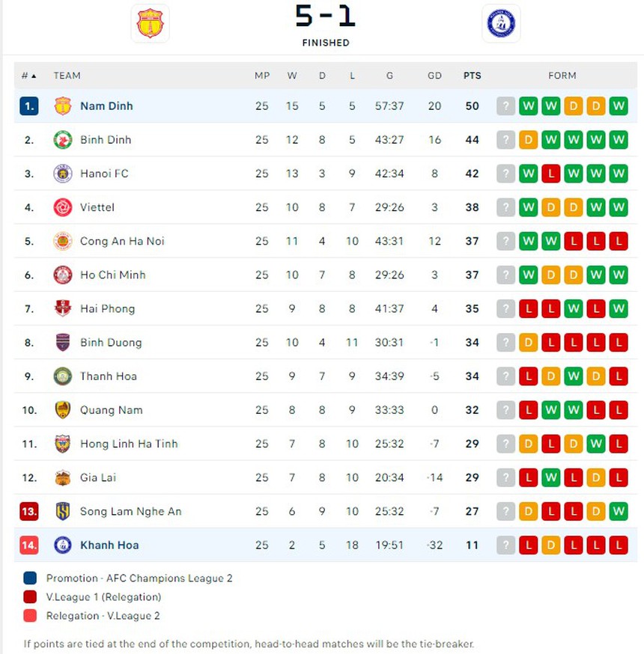Click the green W form badge for Nam Dinh

[529, 106]
